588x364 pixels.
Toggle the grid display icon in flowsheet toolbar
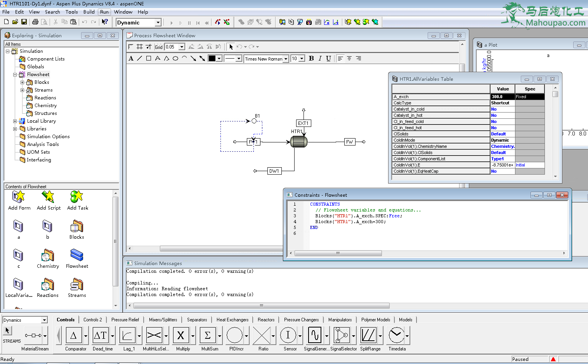point(140,47)
